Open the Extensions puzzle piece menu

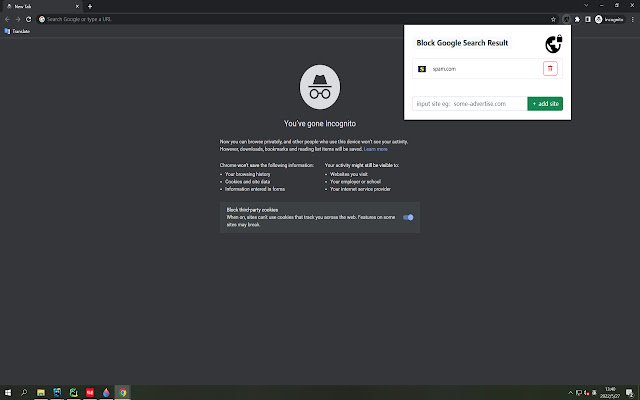(x=577, y=19)
